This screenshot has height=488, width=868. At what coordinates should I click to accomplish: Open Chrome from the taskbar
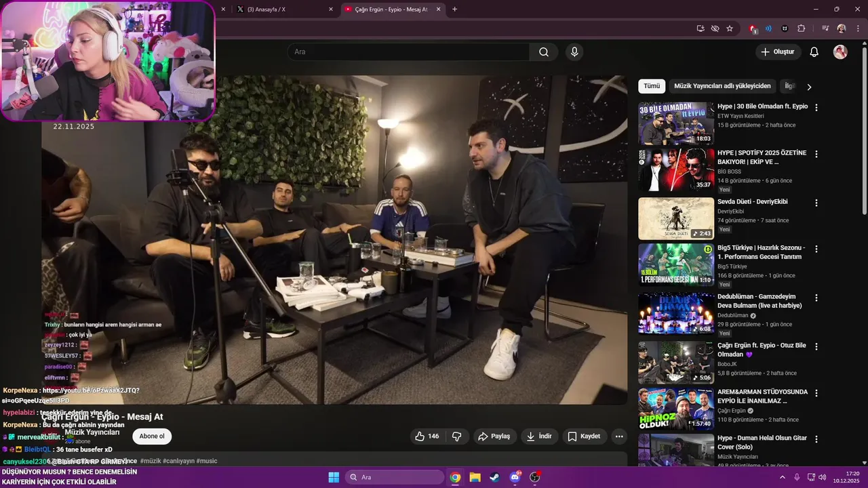(x=455, y=477)
